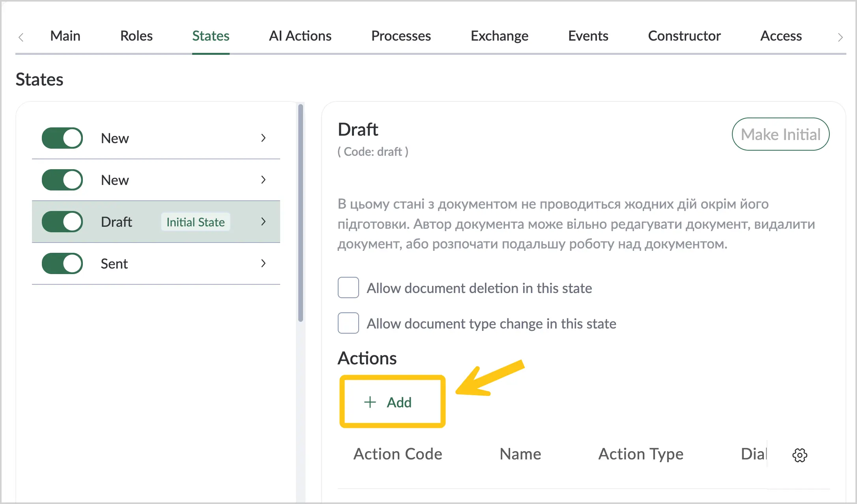Click the states list vertical scrollbar
Screen dimensions: 857x504
[301, 213]
